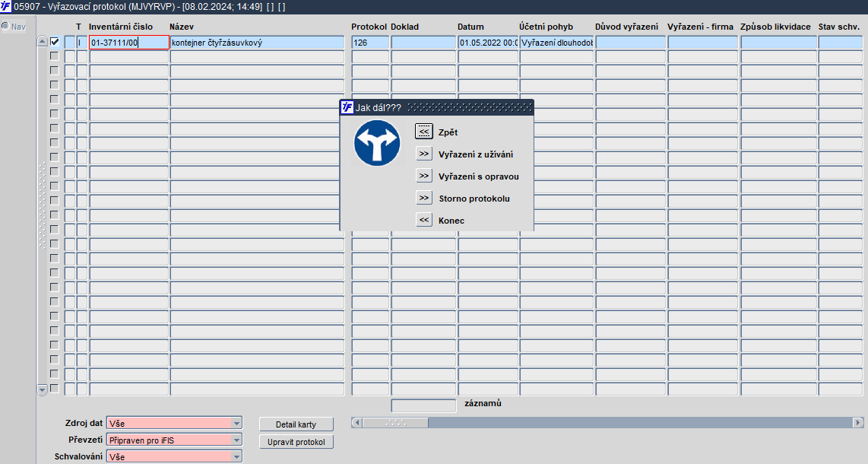
Task: Click the horizontal scrollbar thumb below the table
Action: (x=395, y=423)
